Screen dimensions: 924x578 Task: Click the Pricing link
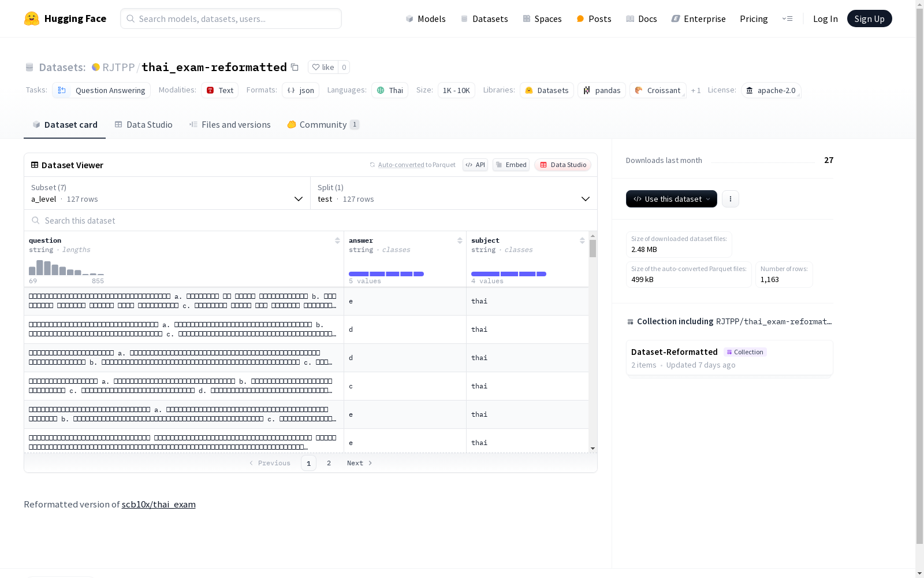(754, 18)
